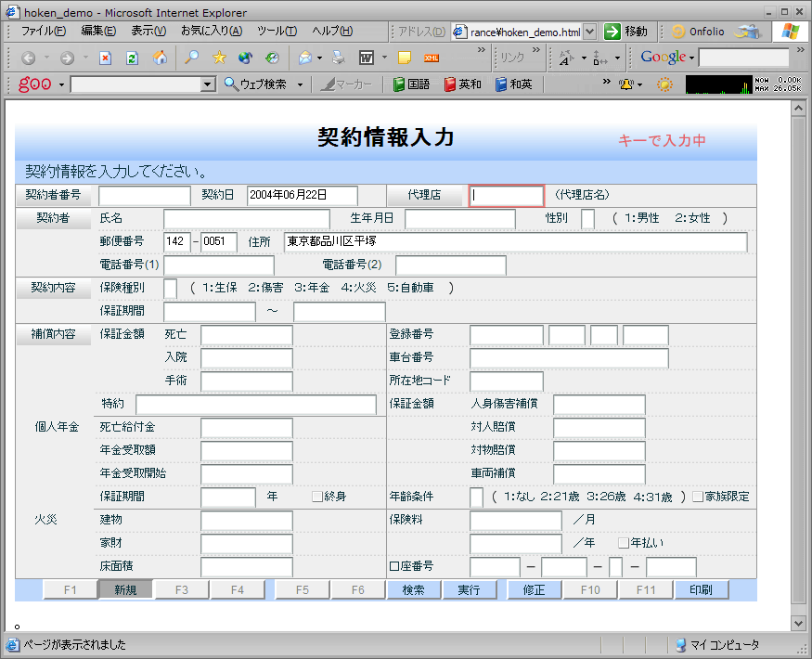Click the 修正 button
The height and width of the screenshot is (659, 812).
click(x=534, y=590)
